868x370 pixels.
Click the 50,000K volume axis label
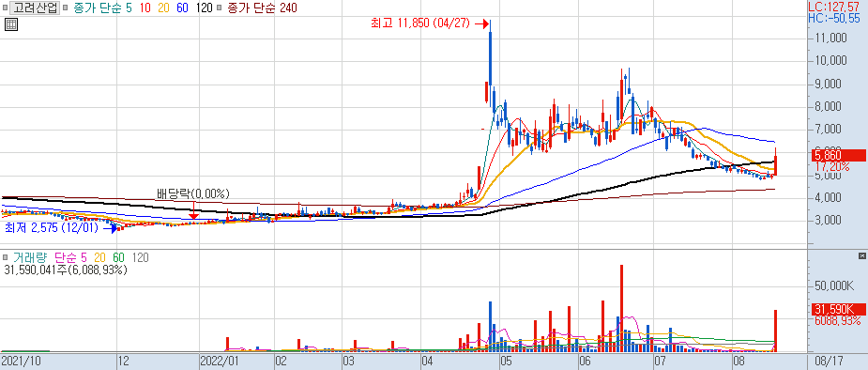point(833,285)
